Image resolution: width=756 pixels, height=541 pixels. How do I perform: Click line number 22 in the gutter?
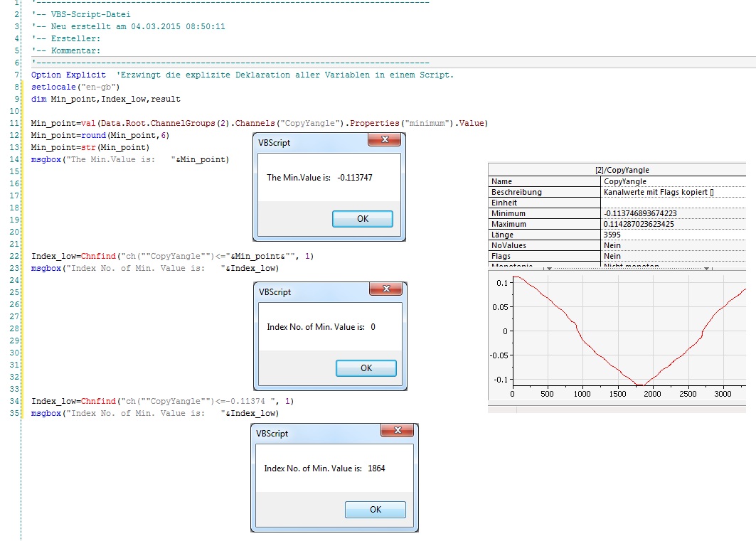click(14, 256)
